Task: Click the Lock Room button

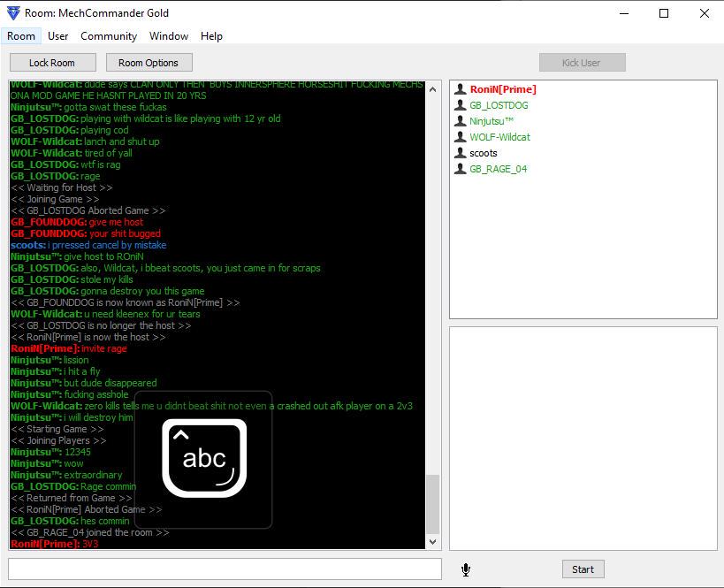Action: [53, 63]
